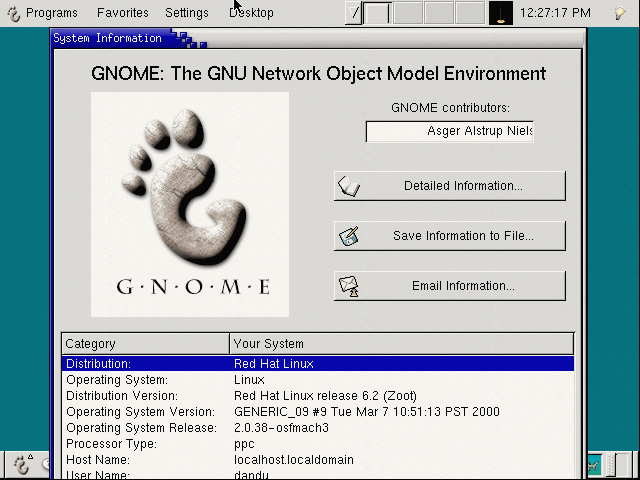
Task: Select the Host Name: row
Action: [x=318, y=460]
